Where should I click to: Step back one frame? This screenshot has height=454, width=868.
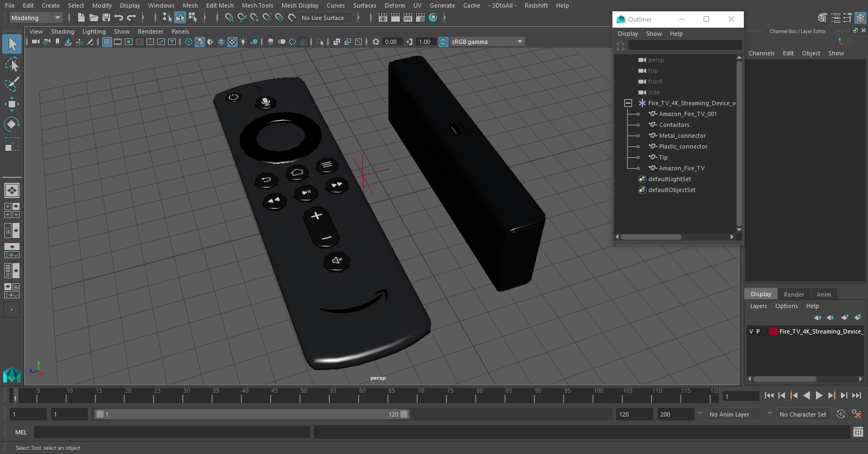(782, 395)
